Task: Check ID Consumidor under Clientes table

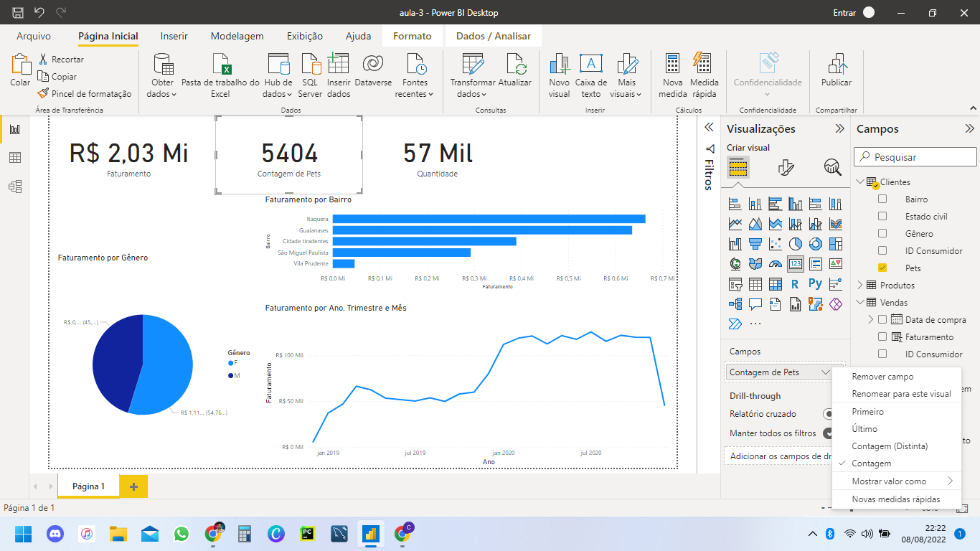Action: [882, 250]
